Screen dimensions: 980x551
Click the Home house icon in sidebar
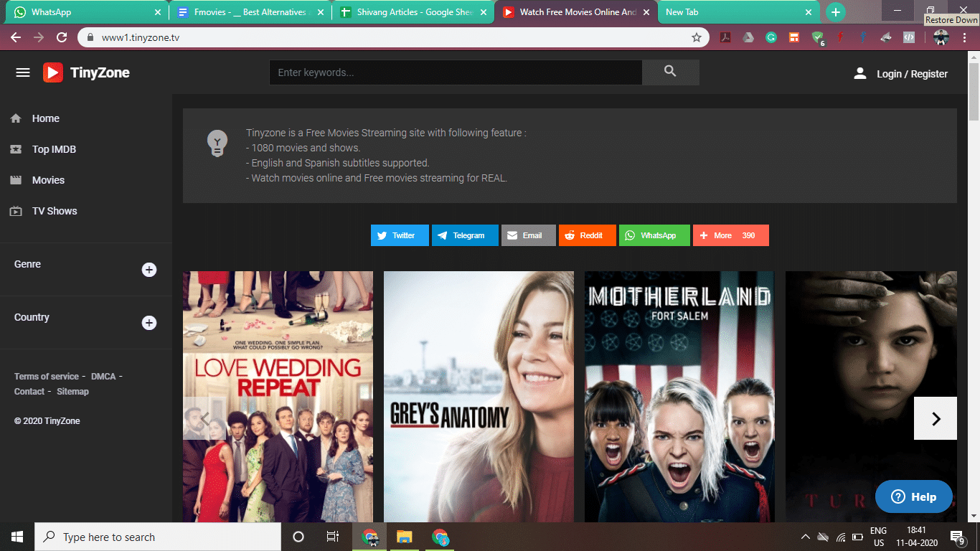click(x=16, y=118)
